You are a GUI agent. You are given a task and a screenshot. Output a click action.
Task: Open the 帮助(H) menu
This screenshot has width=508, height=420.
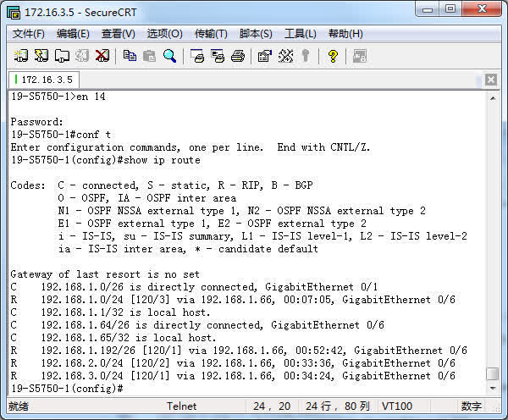pos(345,34)
